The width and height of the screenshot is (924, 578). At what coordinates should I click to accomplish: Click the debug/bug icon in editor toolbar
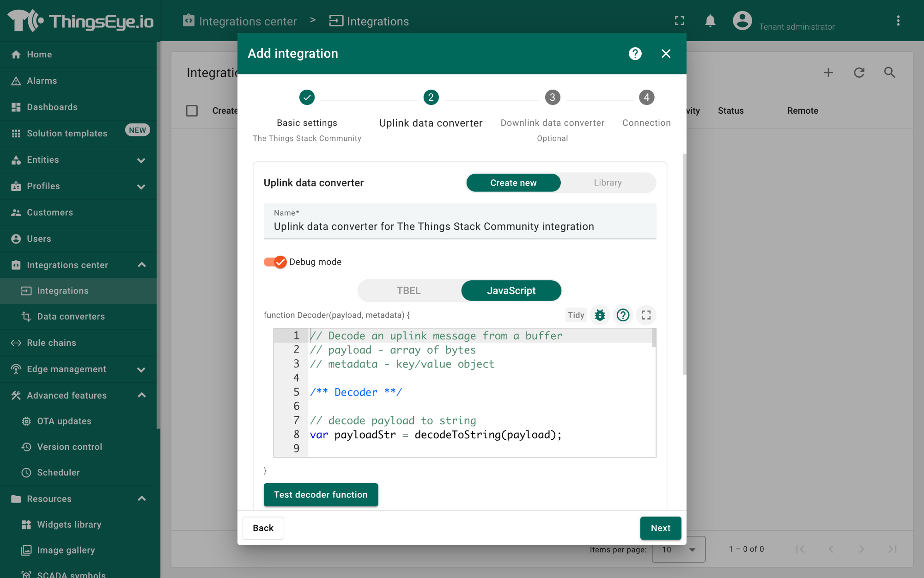tap(599, 315)
